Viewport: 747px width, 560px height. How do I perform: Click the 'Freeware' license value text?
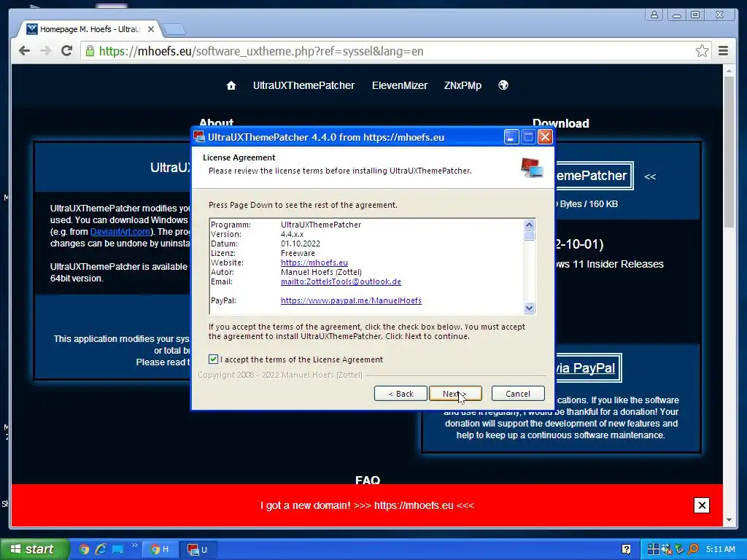[x=298, y=253]
